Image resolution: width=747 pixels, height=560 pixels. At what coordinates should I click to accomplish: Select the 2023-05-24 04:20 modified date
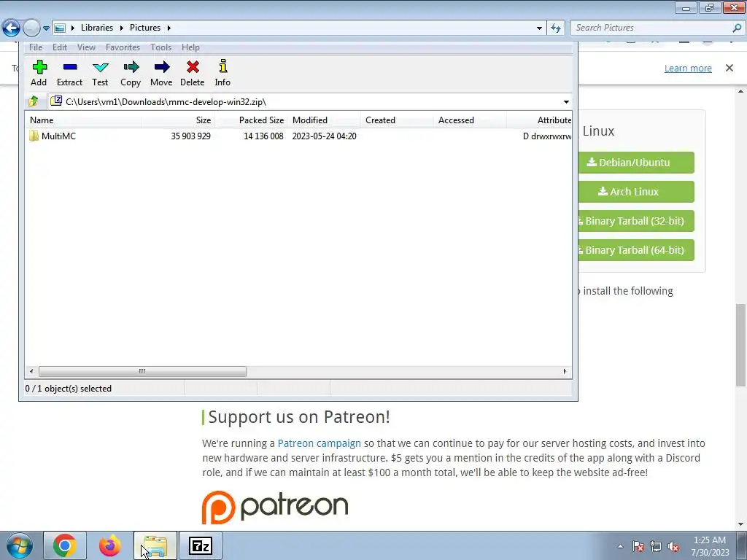pyautogui.click(x=324, y=136)
